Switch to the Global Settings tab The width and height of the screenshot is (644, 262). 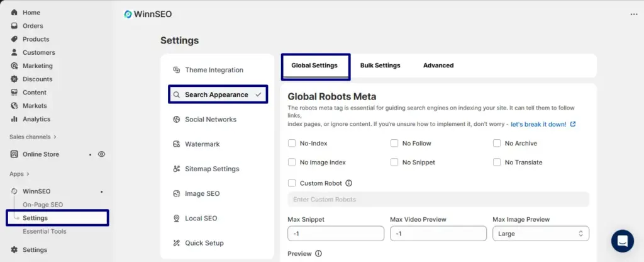[314, 65]
